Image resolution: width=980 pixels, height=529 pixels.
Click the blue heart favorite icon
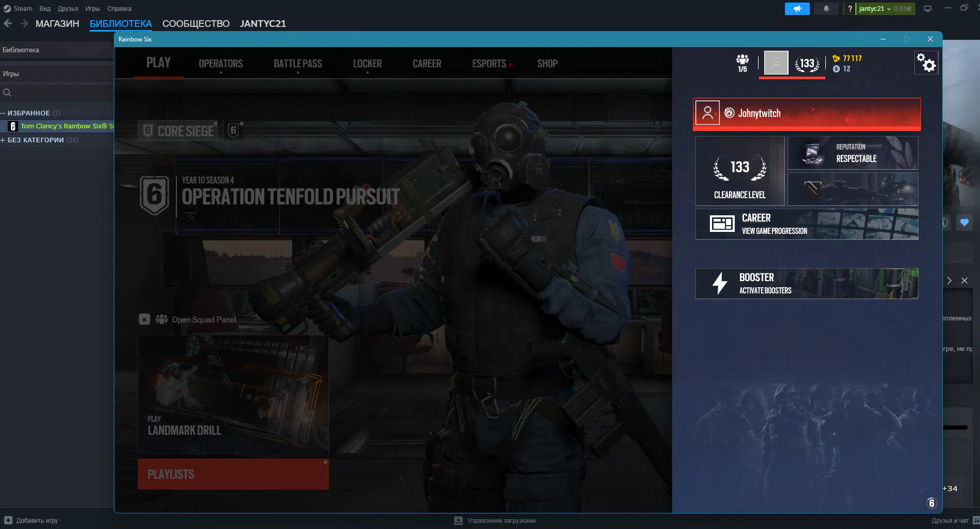pos(964,223)
